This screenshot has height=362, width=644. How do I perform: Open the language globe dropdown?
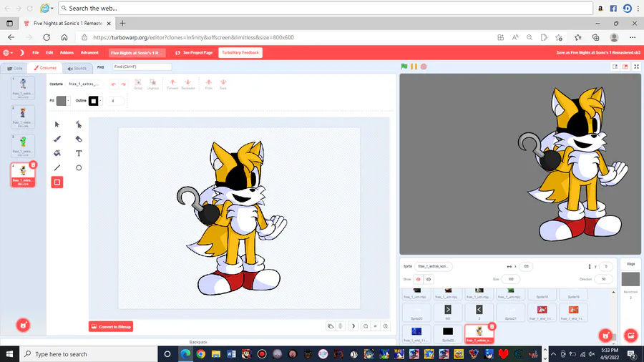click(x=8, y=52)
